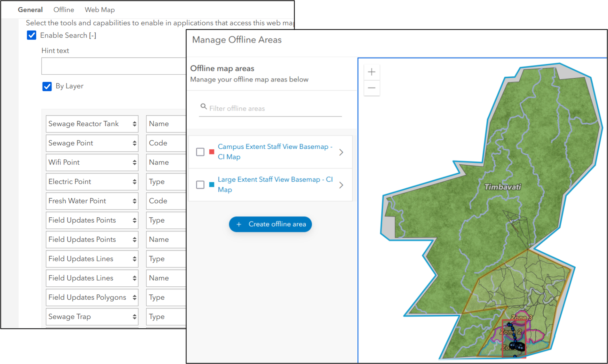Click the Create offline area button
The width and height of the screenshot is (608, 364).
click(x=270, y=224)
